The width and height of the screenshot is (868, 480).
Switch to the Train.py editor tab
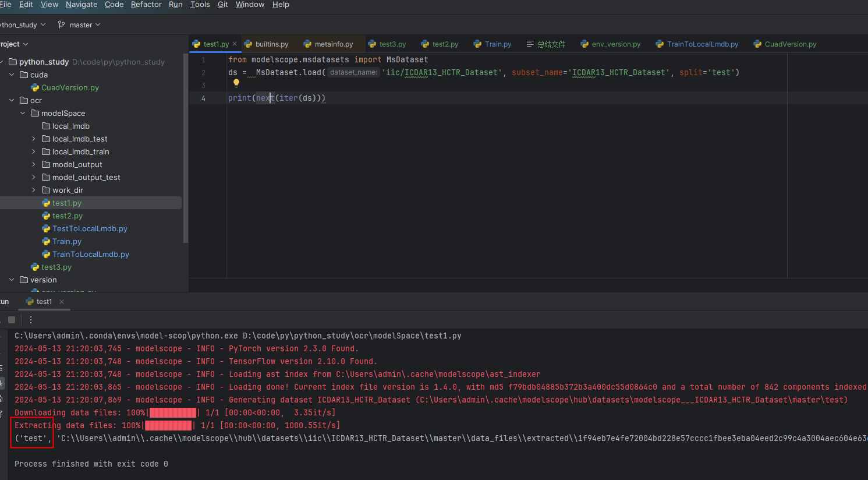point(493,44)
